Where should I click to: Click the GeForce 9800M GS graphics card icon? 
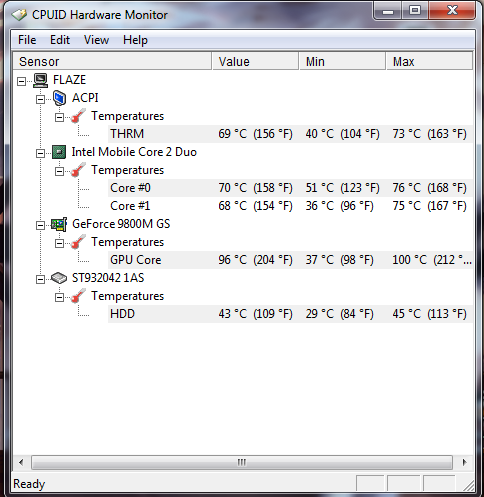(x=59, y=224)
